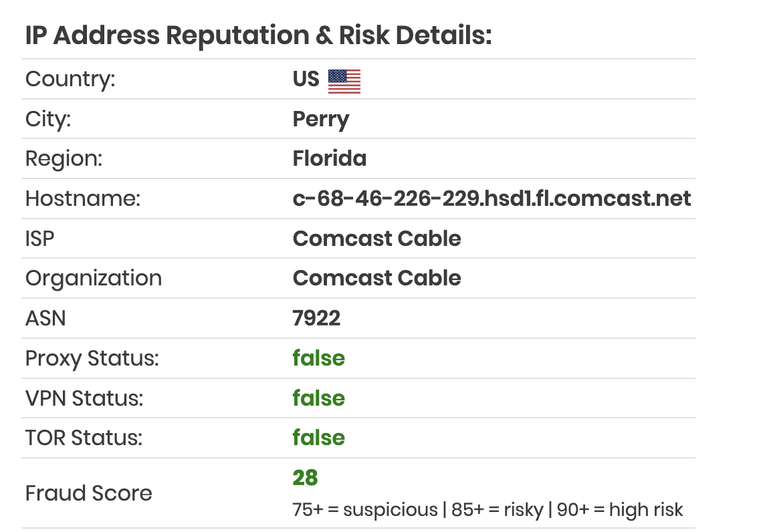Viewport: 757px width, 532px height.
Task: Click the fraud score number 28
Action: [x=305, y=478]
